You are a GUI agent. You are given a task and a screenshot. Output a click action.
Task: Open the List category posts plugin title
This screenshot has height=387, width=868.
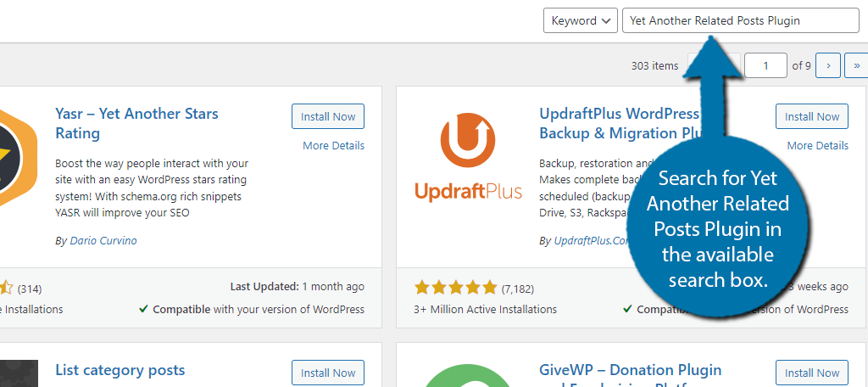[120, 370]
